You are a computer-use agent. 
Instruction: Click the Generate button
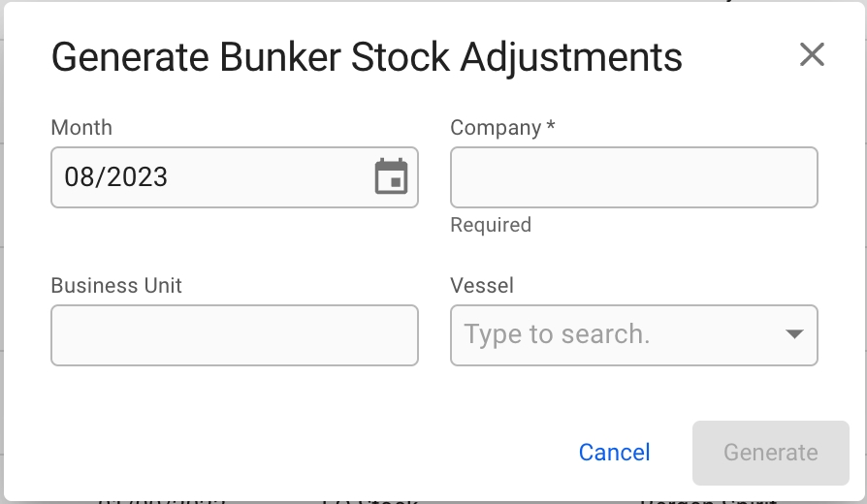(x=770, y=453)
